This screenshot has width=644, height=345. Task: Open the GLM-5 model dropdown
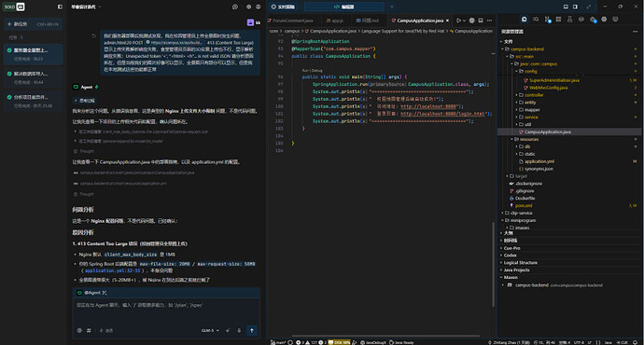(x=210, y=330)
